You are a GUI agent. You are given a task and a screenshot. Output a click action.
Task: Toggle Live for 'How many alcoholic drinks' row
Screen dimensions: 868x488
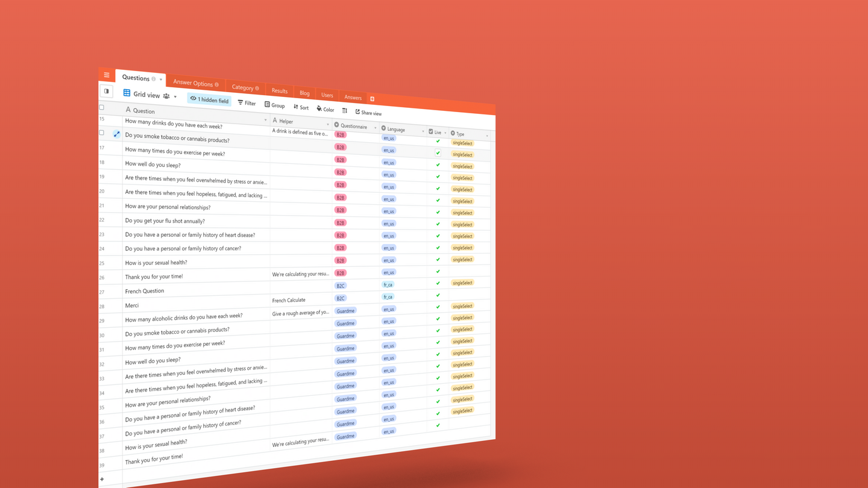pyautogui.click(x=438, y=307)
